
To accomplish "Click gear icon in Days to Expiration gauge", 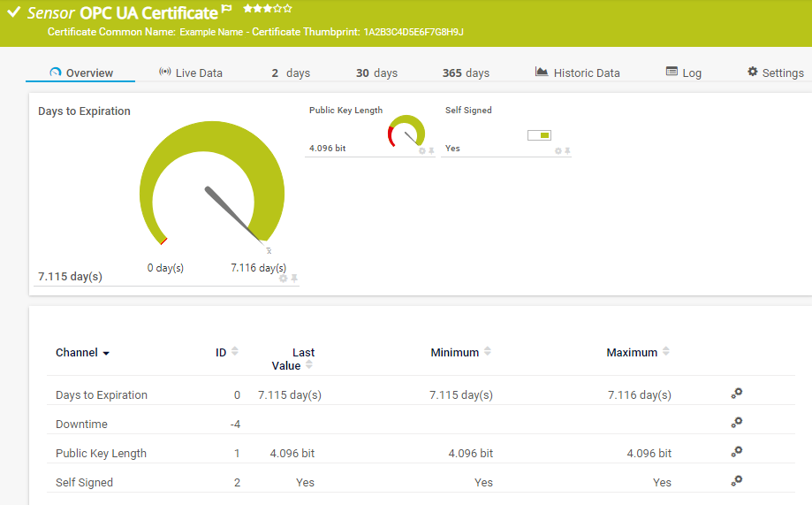I will coord(284,278).
